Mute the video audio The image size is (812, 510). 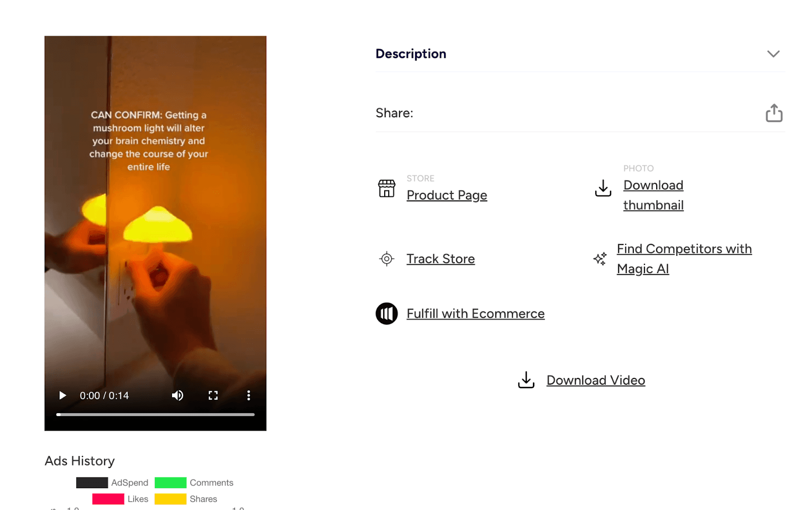178,395
